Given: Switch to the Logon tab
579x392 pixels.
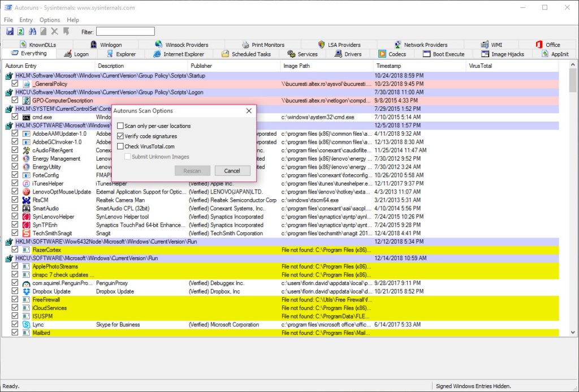Looking at the screenshot, I should 77,54.
